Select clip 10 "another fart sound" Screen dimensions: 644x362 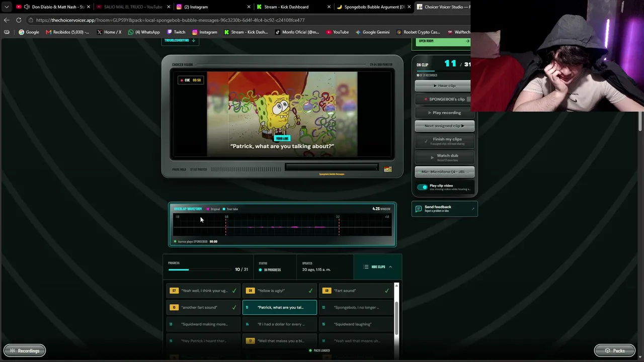tap(203, 307)
